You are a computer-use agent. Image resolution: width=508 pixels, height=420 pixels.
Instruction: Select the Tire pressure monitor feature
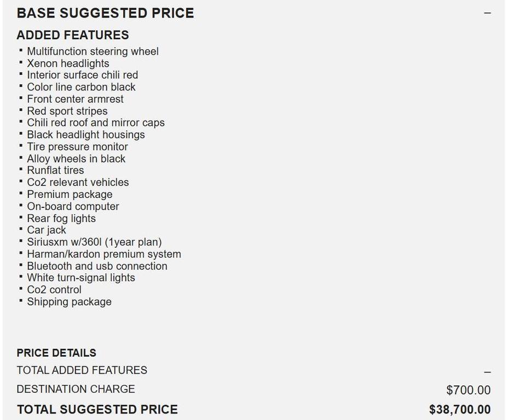tap(77, 147)
